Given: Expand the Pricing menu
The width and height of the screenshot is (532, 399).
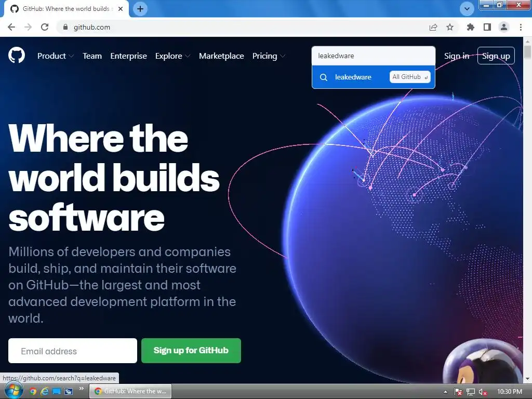Looking at the screenshot, I should 269,56.
